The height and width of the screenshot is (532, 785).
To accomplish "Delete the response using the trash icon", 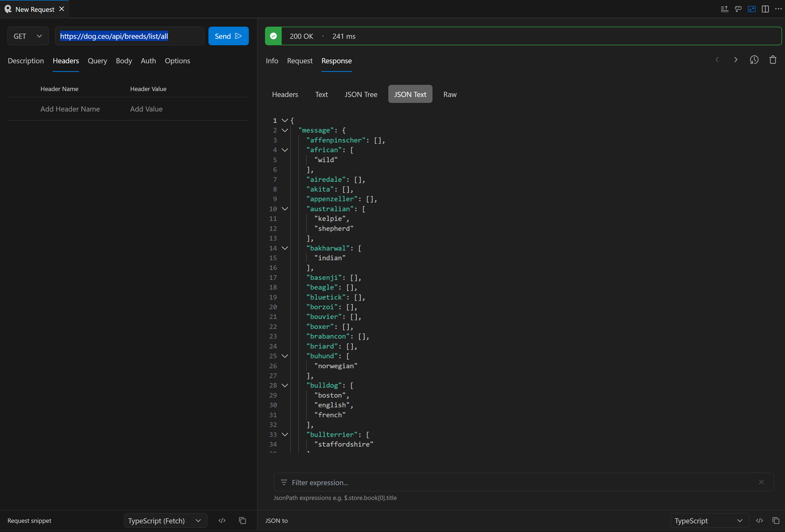I will [773, 60].
